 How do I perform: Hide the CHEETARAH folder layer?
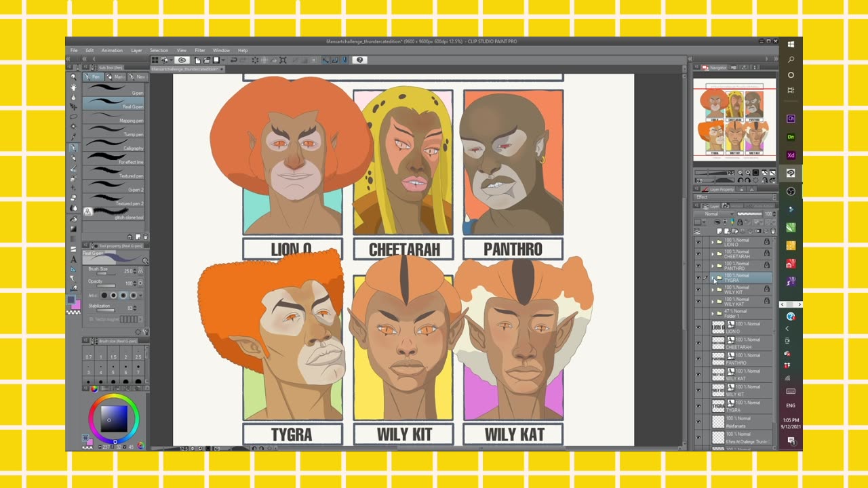(x=698, y=253)
